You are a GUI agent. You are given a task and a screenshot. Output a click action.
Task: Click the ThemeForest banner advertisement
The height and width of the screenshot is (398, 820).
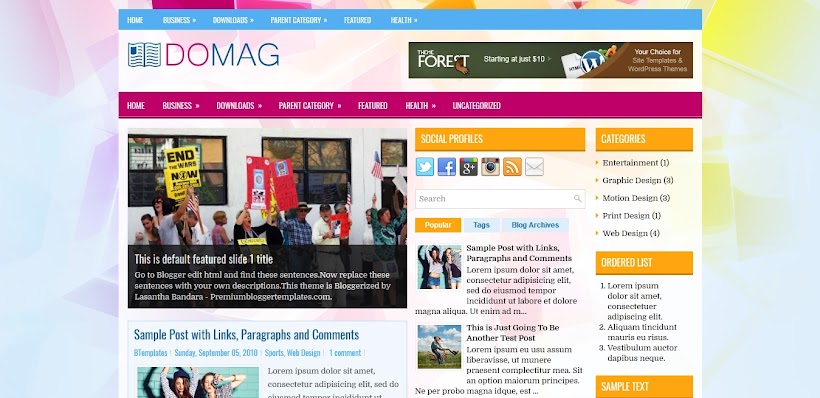551,60
